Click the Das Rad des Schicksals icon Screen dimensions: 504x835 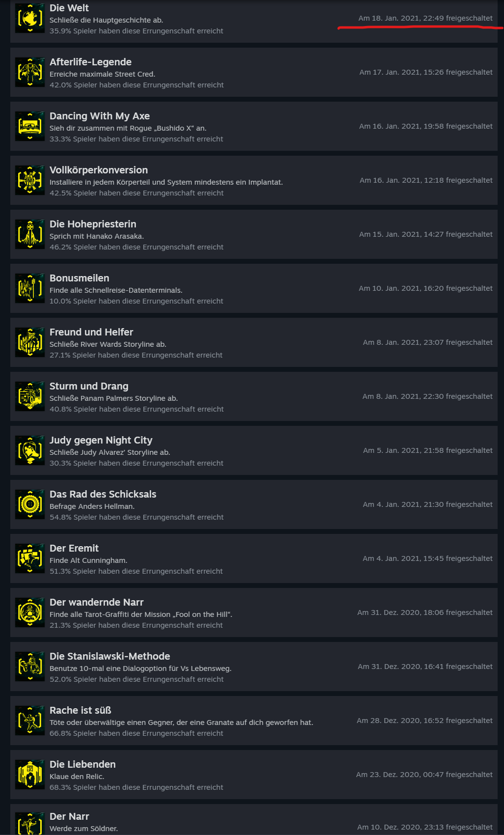(30, 504)
